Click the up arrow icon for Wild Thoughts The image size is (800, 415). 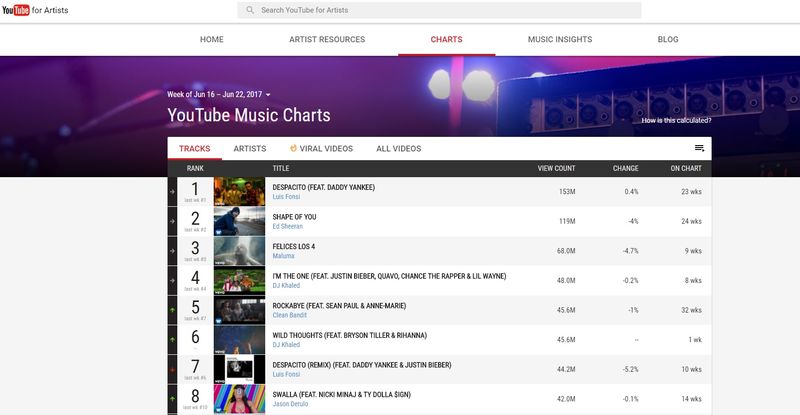click(172, 339)
